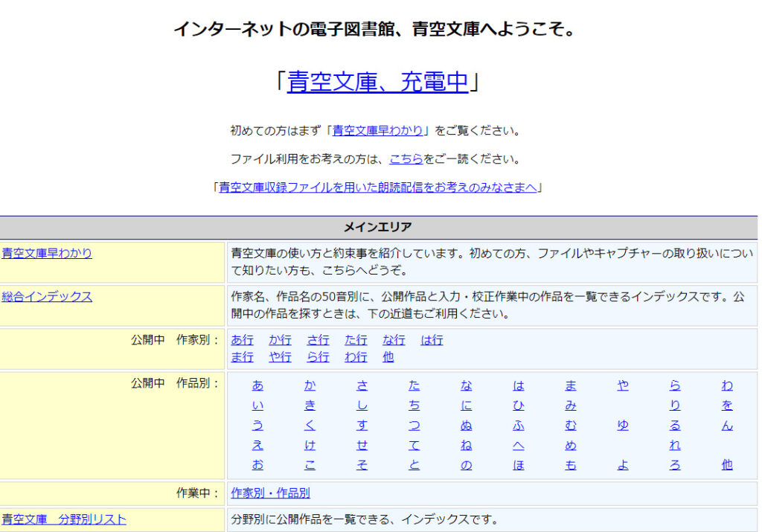Open works starting with き
762x532 pixels.
310,406
